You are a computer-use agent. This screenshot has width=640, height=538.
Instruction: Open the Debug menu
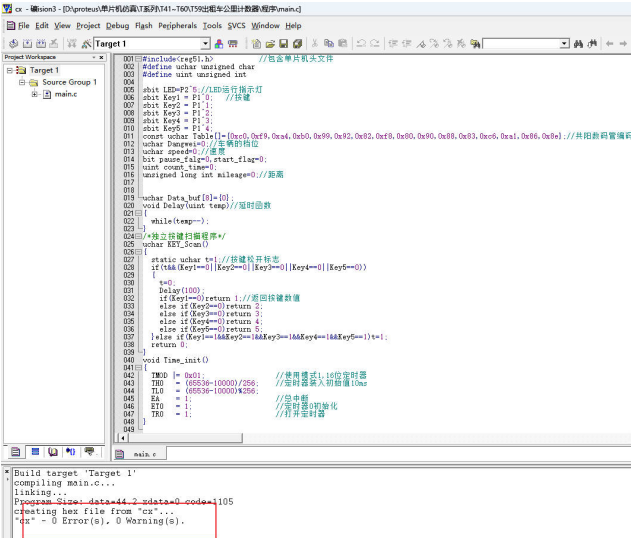[118, 26]
